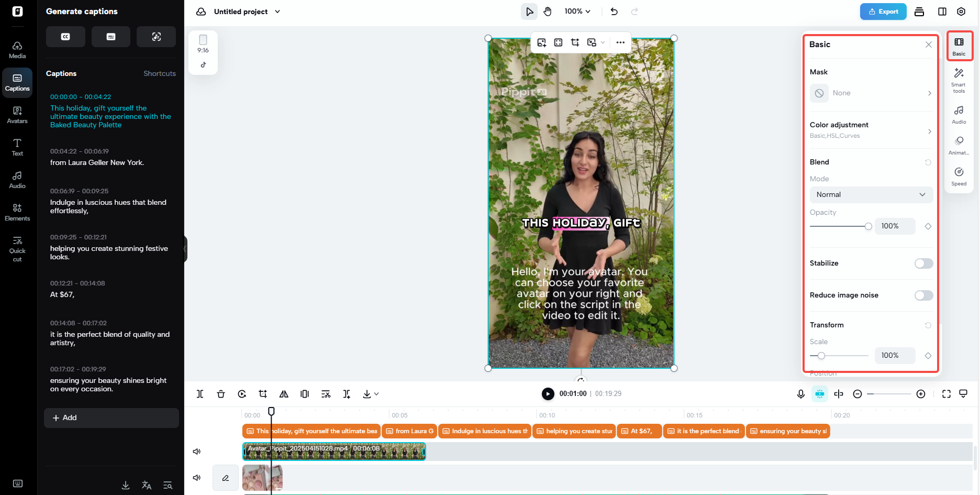Open the Avatars panel
The image size is (980, 495).
click(x=17, y=115)
